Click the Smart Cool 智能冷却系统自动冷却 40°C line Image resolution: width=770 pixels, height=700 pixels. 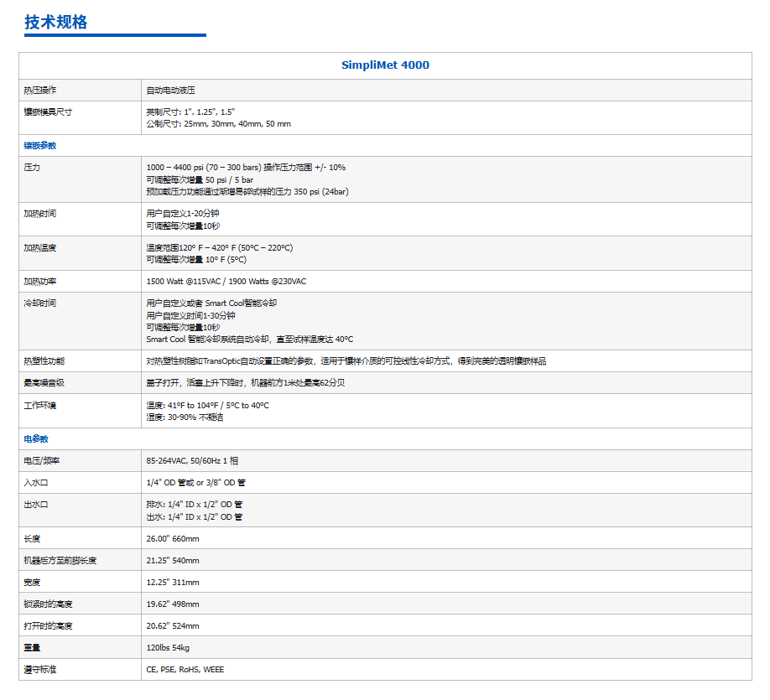tap(249, 340)
